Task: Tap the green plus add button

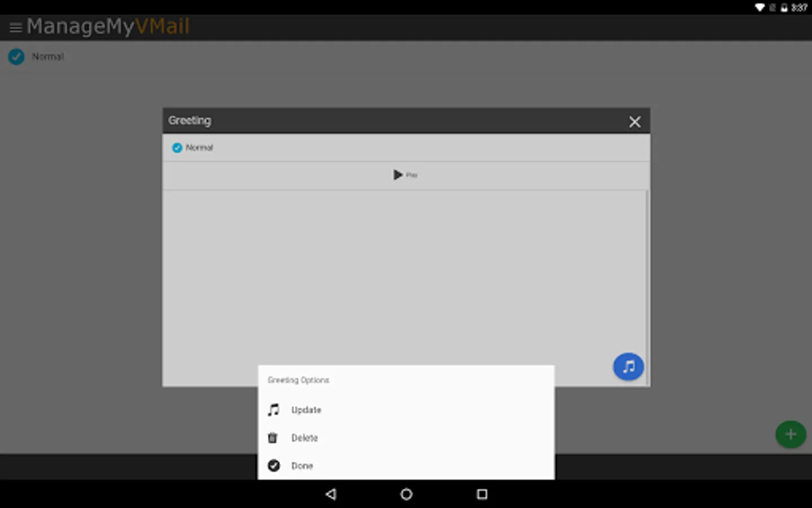Action: pyautogui.click(x=791, y=434)
